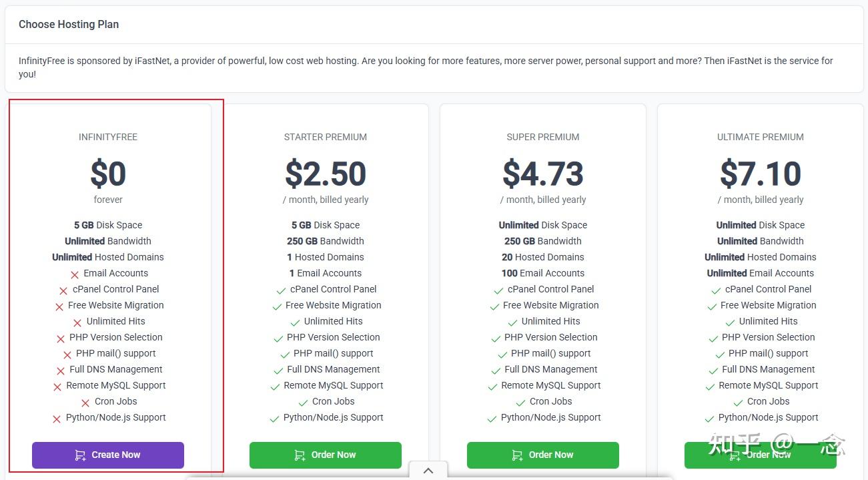Screen dimensions: 868x480
Task: Click the green check beside Starter cPanel Control Panel
Action: point(281,290)
